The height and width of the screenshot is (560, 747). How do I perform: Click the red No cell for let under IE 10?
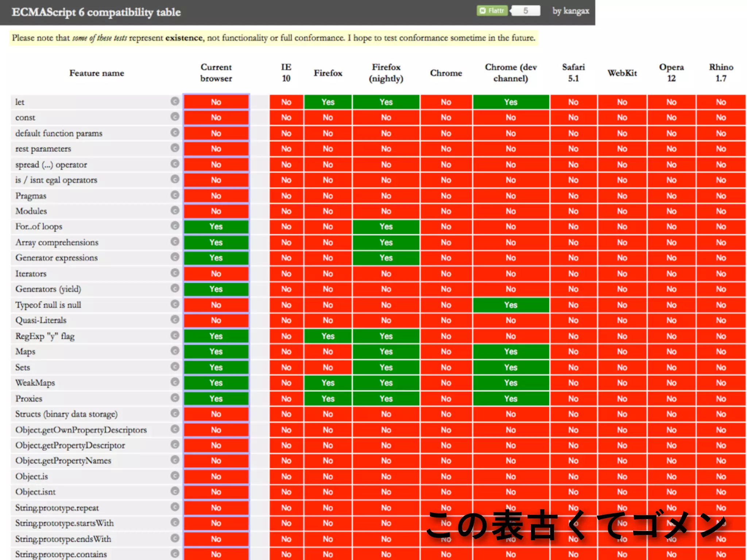pos(286,102)
